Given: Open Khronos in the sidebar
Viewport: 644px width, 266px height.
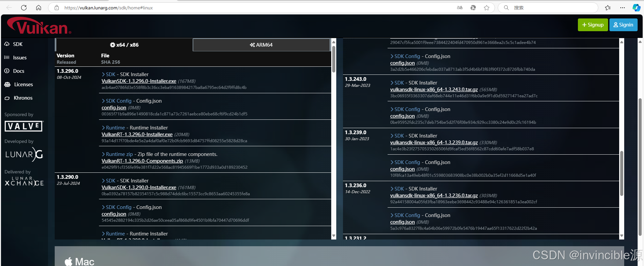Looking at the screenshot, I should (18, 98).
